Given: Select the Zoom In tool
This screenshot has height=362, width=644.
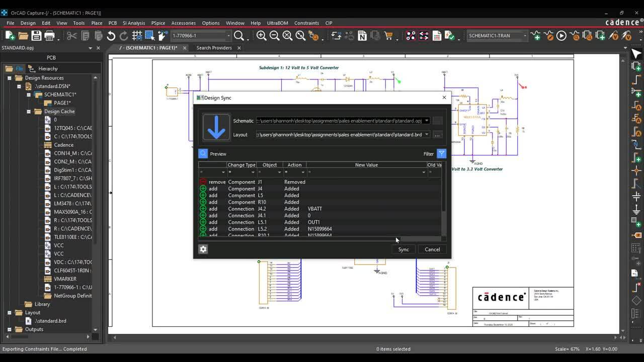Looking at the screenshot, I should click(x=261, y=35).
